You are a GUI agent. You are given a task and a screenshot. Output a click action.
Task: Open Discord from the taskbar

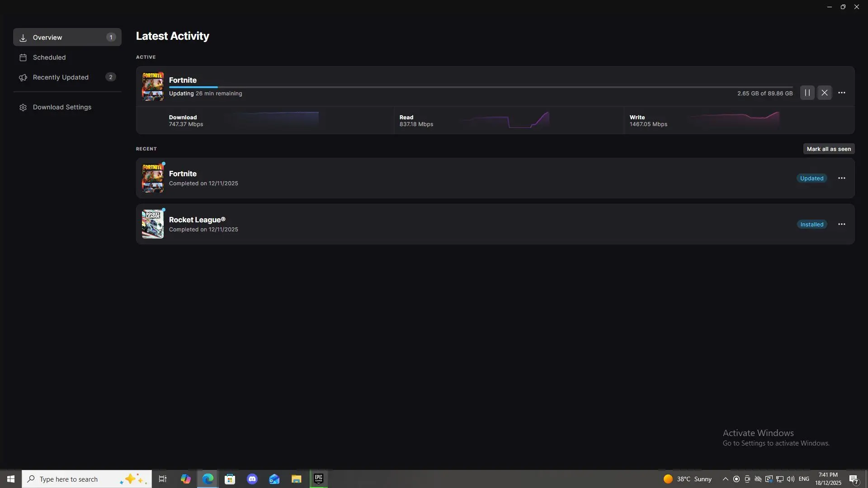252,479
